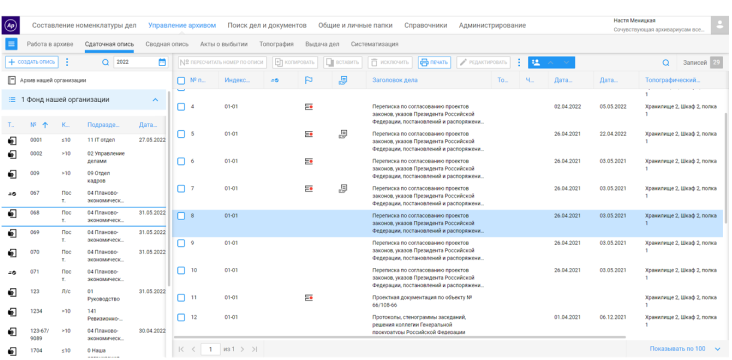
Task: Click the blue users group button
Action: (x=536, y=62)
